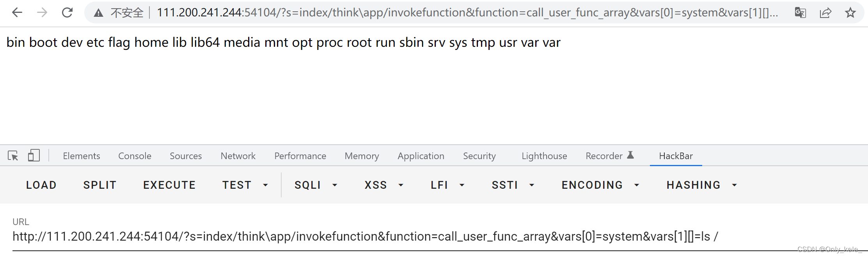This screenshot has height=257, width=868.
Task: Expand the SQLI dropdown menu
Action: 316,185
